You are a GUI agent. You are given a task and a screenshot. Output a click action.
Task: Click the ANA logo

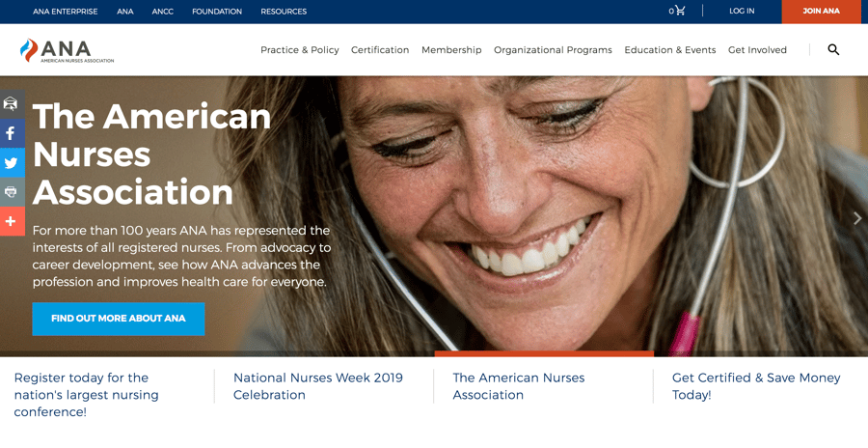click(x=67, y=50)
